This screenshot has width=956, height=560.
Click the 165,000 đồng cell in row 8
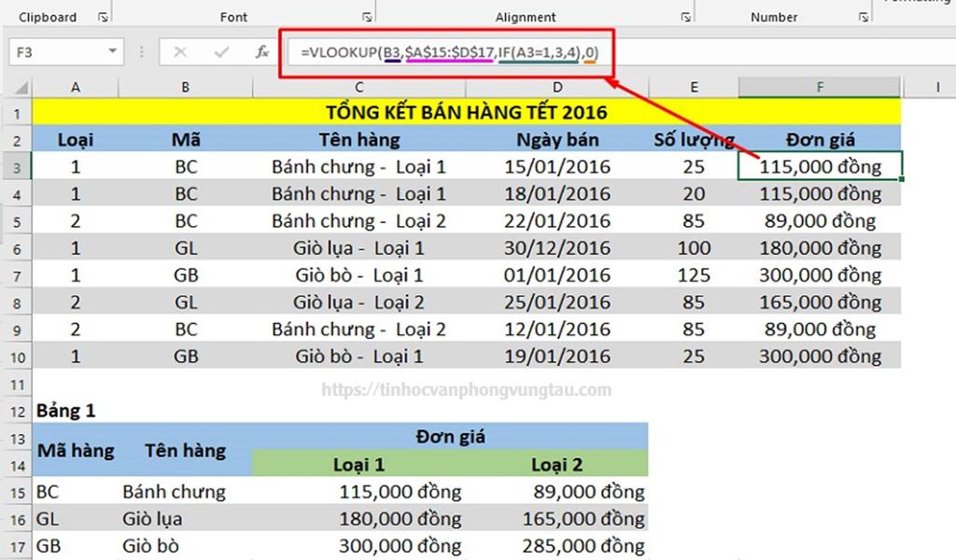tap(820, 301)
